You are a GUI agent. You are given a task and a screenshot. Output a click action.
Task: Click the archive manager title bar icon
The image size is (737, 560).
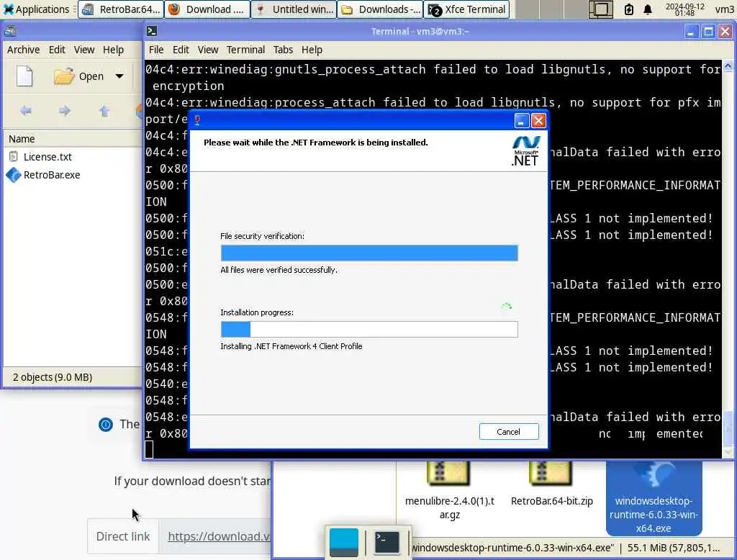(x=10, y=31)
